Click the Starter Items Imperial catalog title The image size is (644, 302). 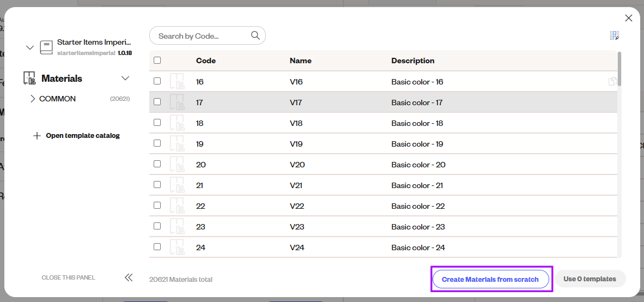[x=94, y=42]
